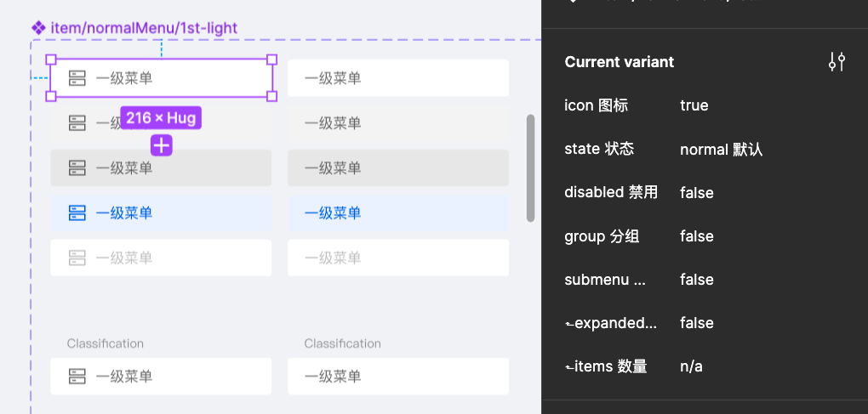Open the items 数量 value n/a
Screen dimensions: 868x414
click(x=691, y=366)
